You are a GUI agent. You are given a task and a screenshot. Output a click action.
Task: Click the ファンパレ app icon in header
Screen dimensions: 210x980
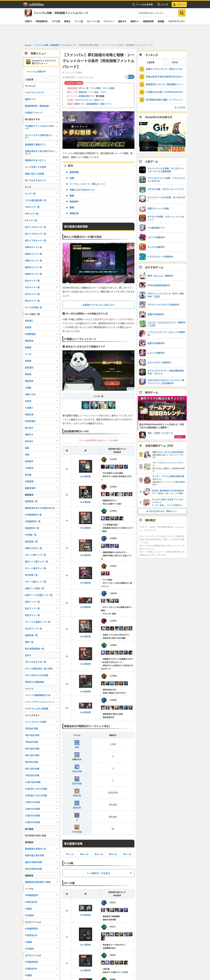coord(28,13)
